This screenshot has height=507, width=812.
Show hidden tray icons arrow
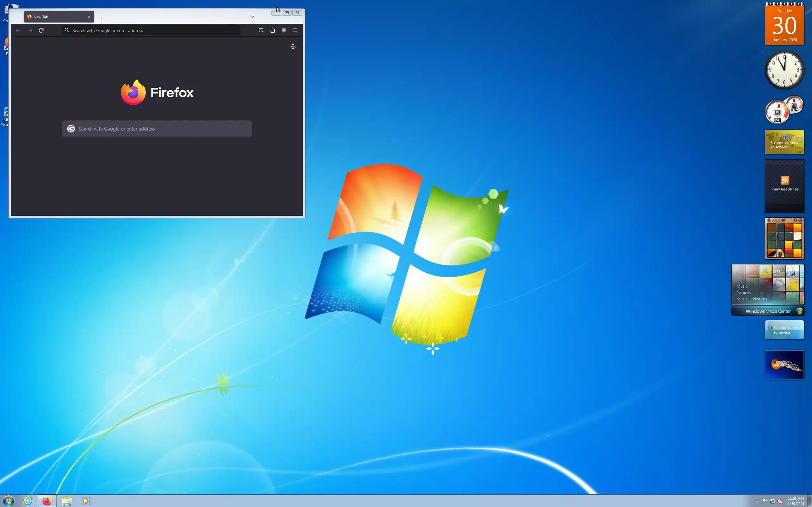click(x=757, y=501)
